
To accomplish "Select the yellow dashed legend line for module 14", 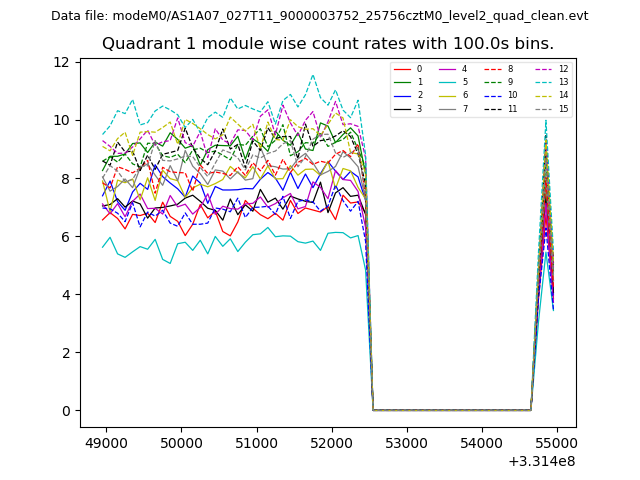I will (x=544, y=95).
